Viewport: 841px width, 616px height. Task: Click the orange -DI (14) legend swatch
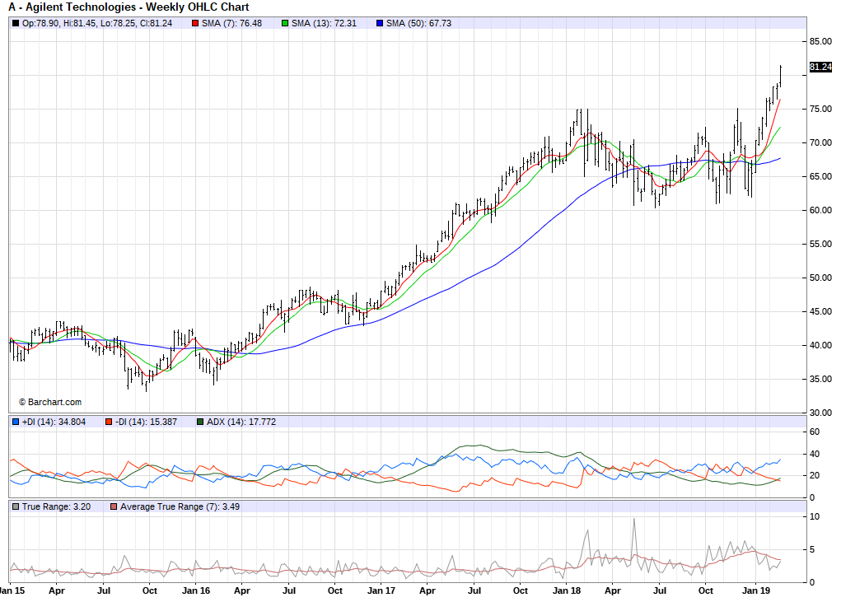(x=109, y=422)
